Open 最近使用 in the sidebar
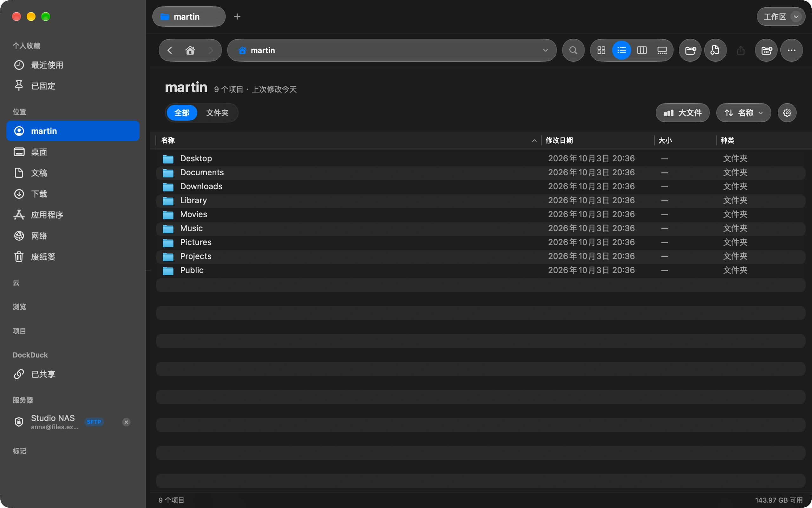This screenshot has width=812, height=508. [x=73, y=65]
